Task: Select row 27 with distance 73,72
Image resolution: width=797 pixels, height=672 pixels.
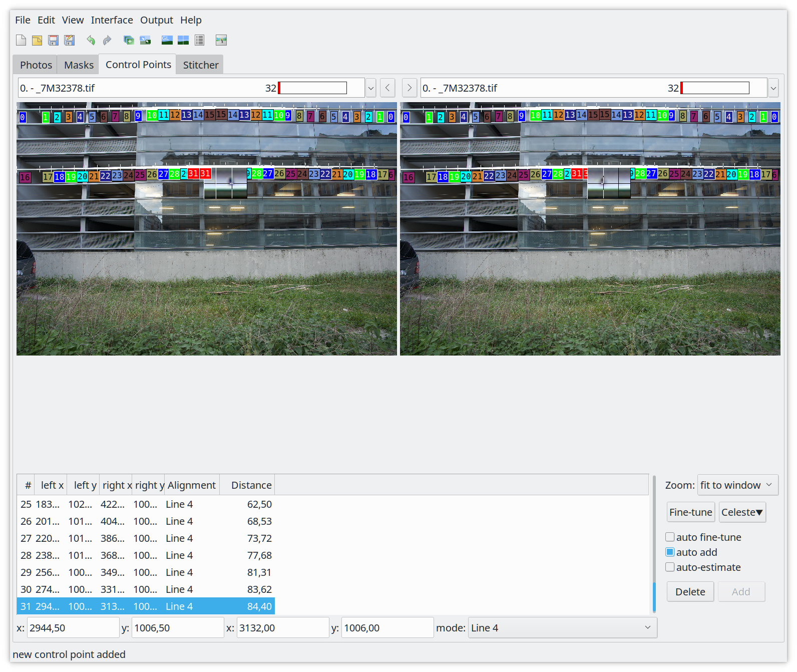Action: tap(146, 538)
